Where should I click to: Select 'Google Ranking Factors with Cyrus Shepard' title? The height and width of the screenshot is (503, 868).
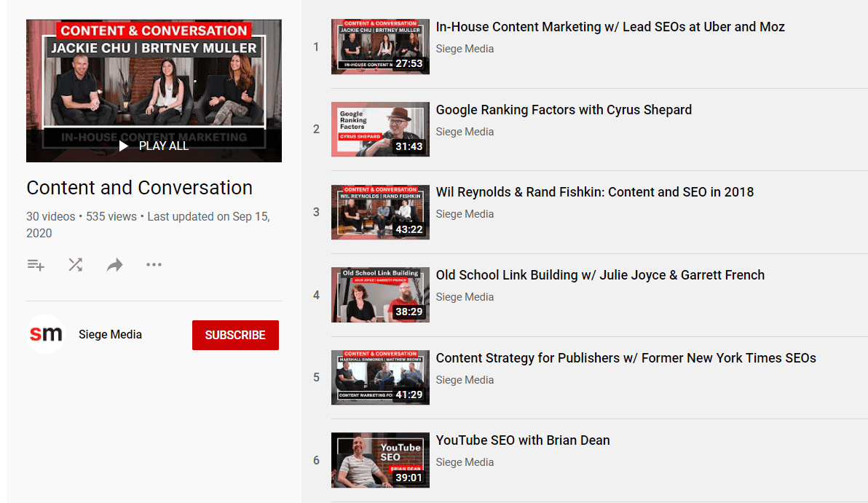point(563,110)
